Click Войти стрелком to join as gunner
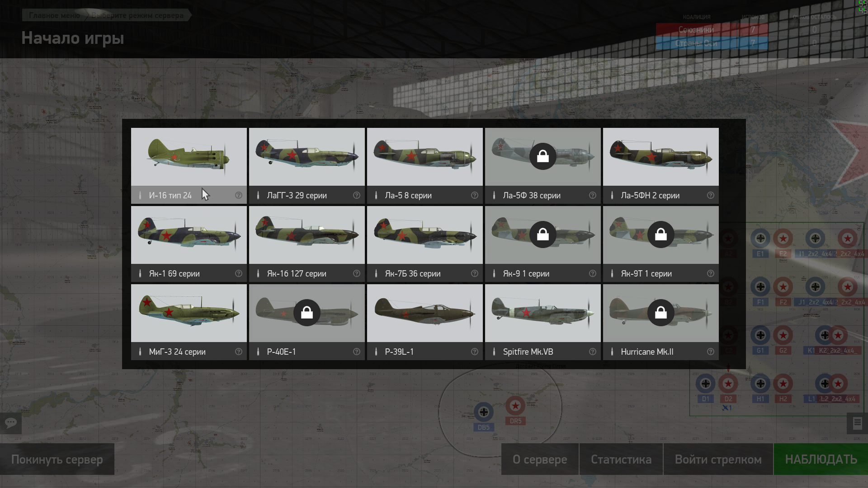Image resolution: width=868 pixels, height=488 pixels. pyautogui.click(x=718, y=459)
